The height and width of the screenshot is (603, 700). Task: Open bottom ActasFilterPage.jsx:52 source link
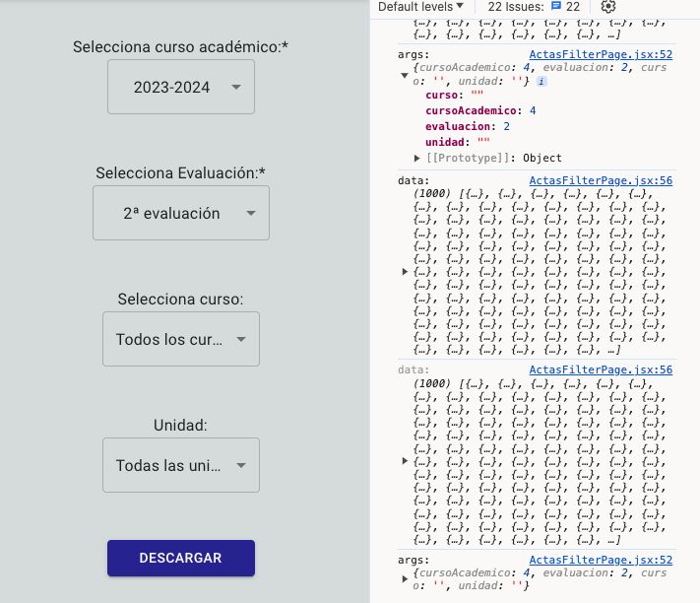(601, 560)
